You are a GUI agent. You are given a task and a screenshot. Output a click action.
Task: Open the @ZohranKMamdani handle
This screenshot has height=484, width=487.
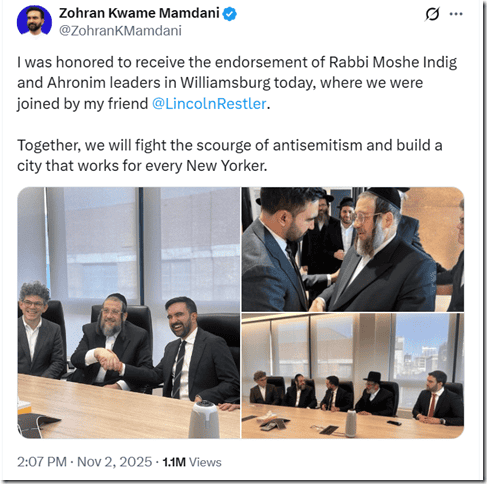point(120,31)
